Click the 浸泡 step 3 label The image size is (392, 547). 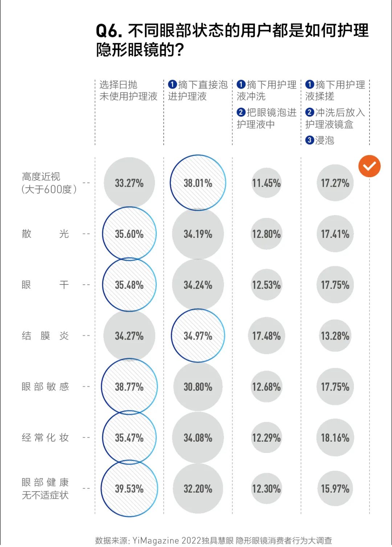(320, 140)
